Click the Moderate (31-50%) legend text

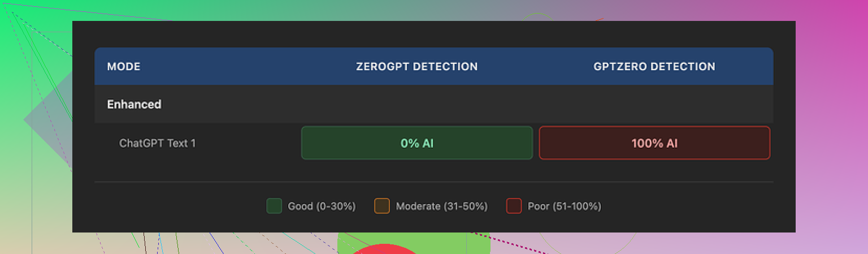click(441, 206)
